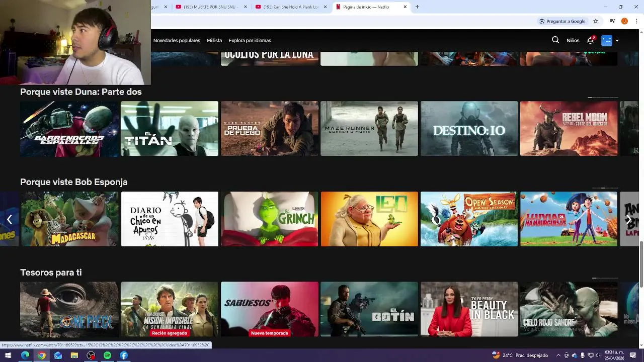
Task: Click Preguntar a Google button
Action: point(562,21)
